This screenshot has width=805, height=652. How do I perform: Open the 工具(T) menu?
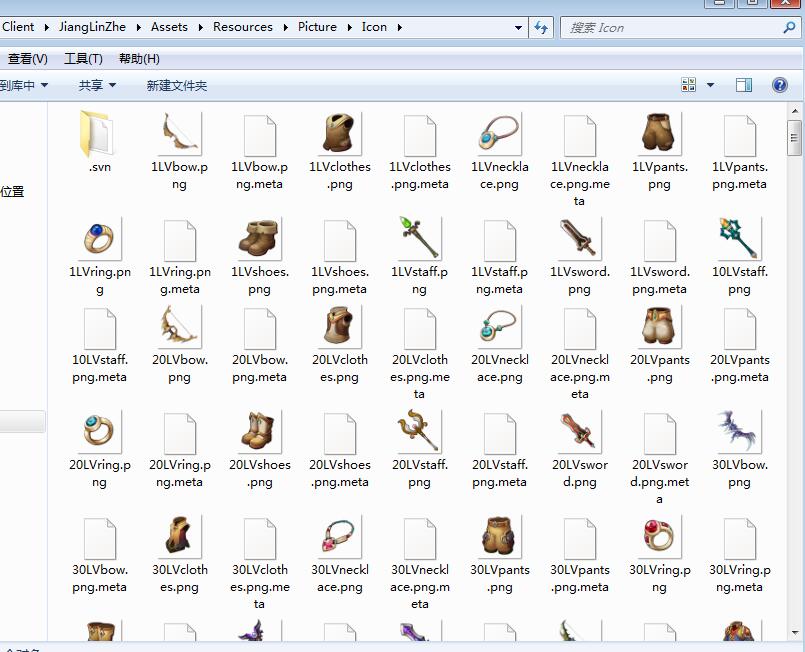coord(83,59)
